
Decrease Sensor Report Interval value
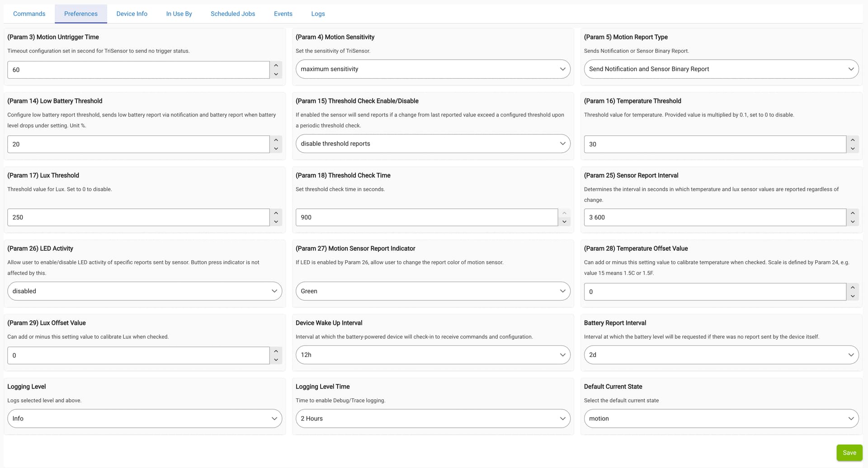(853, 222)
